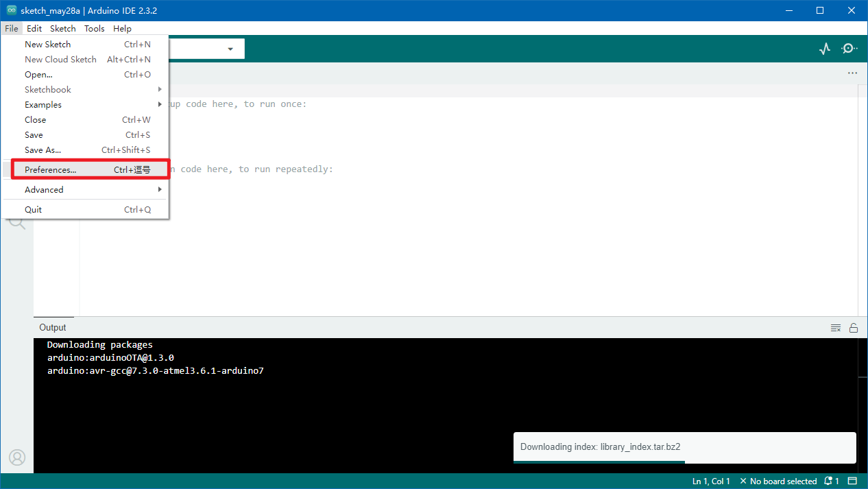Toggle word wrap in Output panel
Screen dimensions: 868x489
(836, 328)
